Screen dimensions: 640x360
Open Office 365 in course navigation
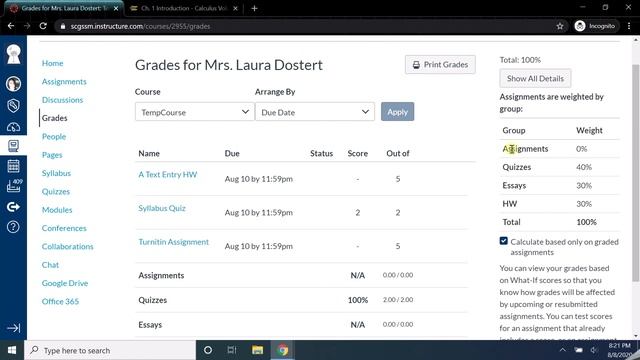(x=60, y=302)
